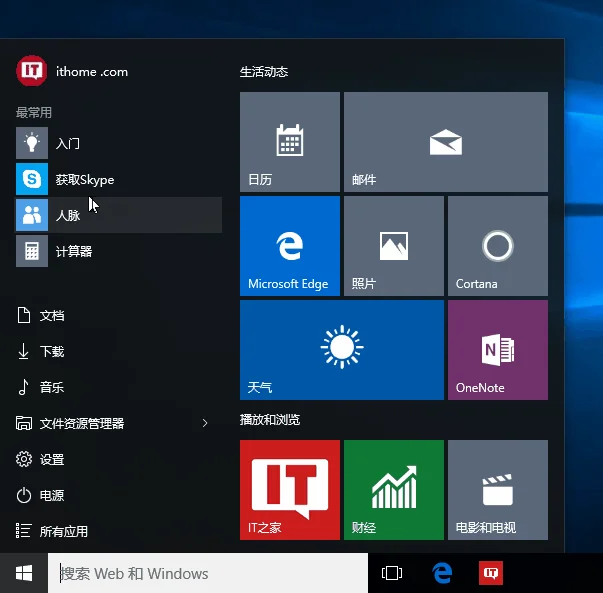Screen dimensions: 603x593
Task: Click the 搜索 Web 和 Windows search box
Action: point(208,573)
